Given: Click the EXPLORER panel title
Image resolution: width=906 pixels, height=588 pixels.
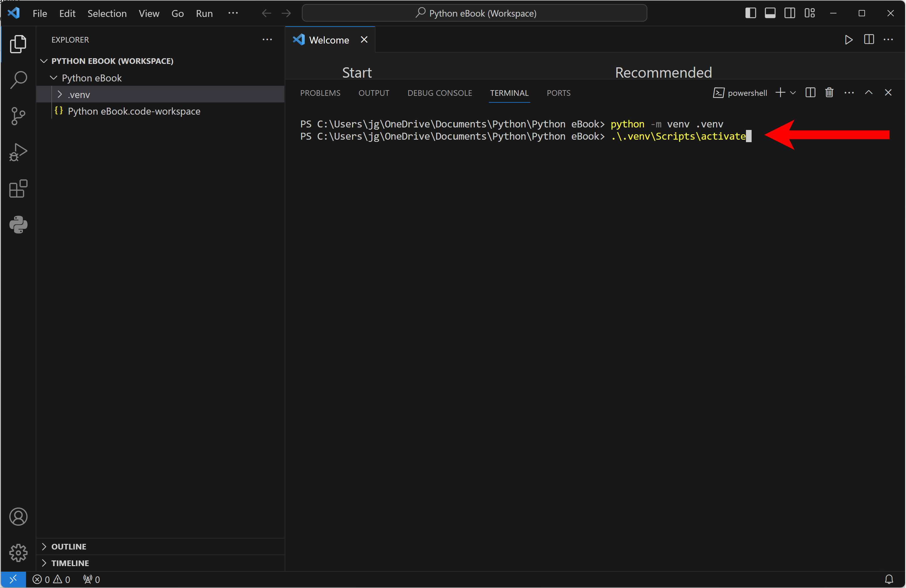Looking at the screenshot, I should point(70,39).
